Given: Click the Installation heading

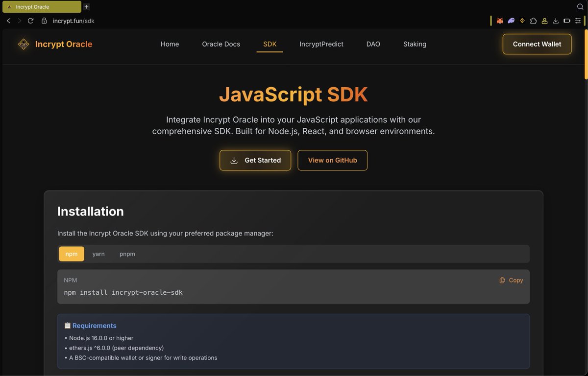Looking at the screenshot, I should pos(91,211).
